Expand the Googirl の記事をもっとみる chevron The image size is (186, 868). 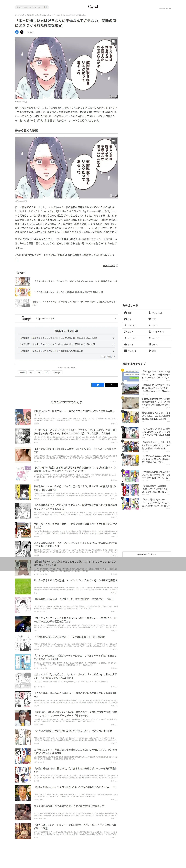tap(115, 318)
